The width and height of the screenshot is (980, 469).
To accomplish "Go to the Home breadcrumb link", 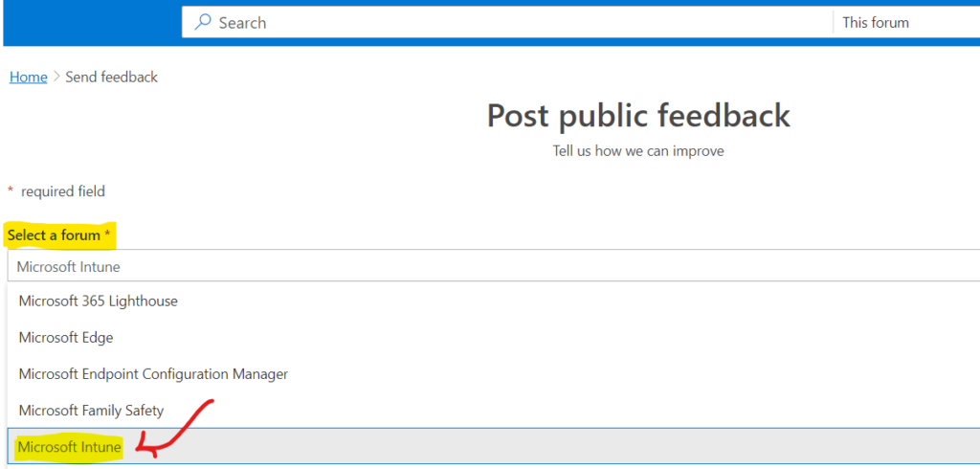I will point(28,77).
